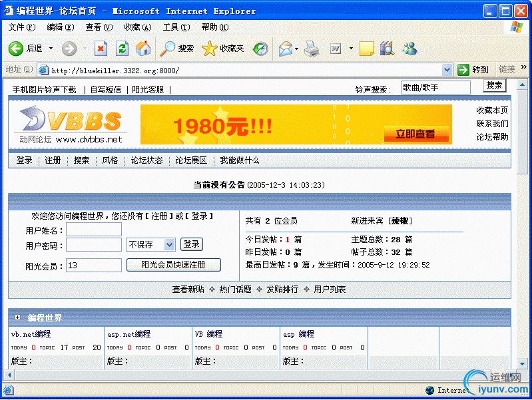Click the vertical scrollbar down arrow

point(522,363)
